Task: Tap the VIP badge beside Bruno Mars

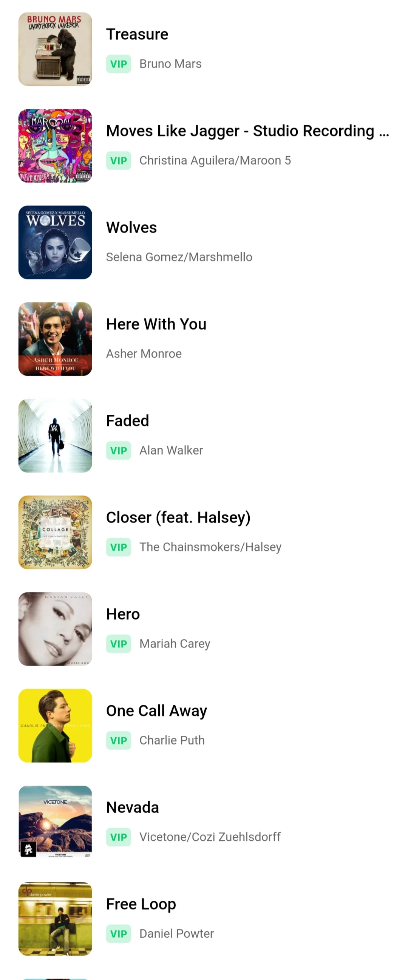Action: 118,64
